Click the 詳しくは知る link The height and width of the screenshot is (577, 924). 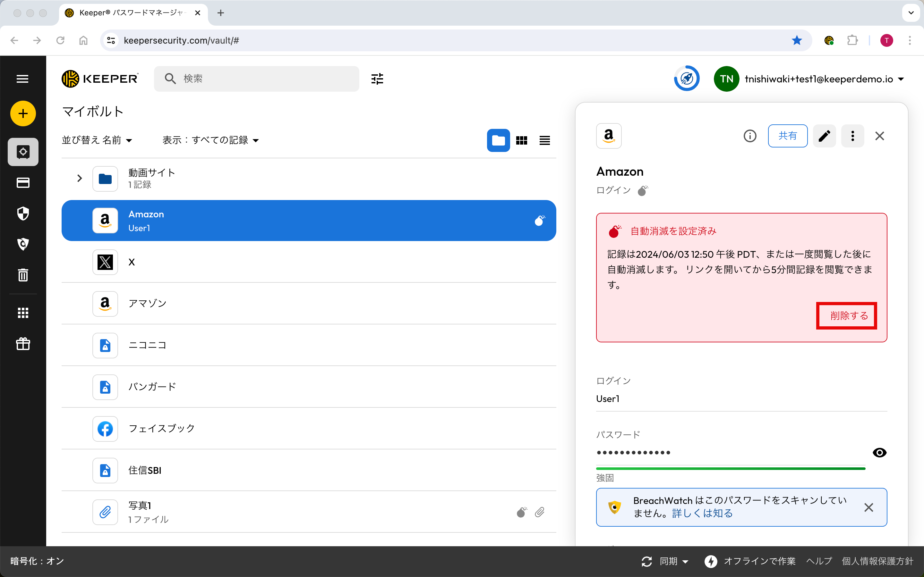pyautogui.click(x=702, y=513)
